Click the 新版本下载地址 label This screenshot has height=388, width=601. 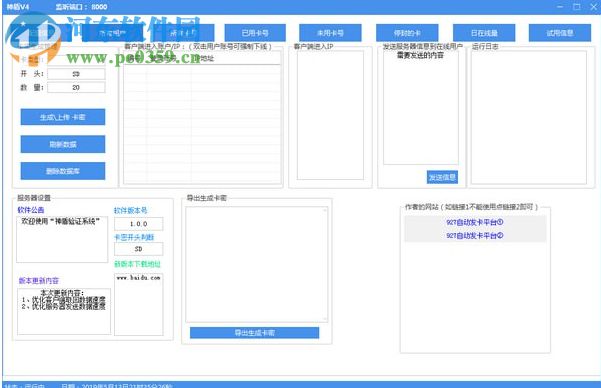pos(137,264)
